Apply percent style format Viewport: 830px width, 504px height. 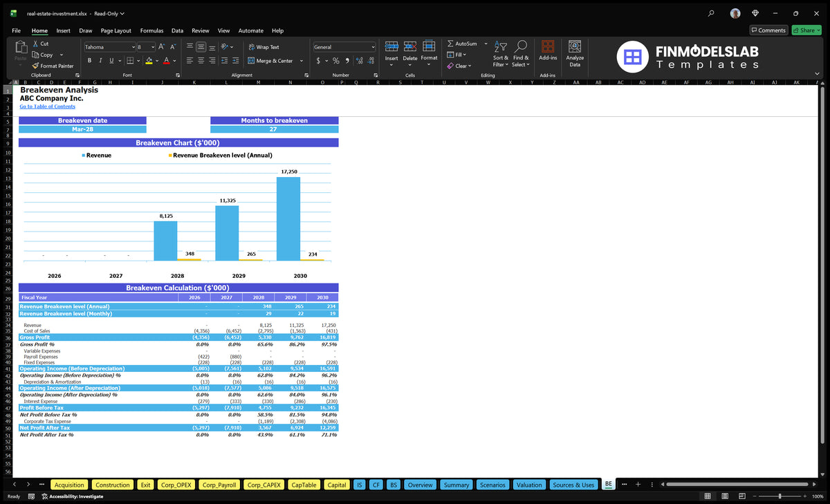(x=336, y=61)
